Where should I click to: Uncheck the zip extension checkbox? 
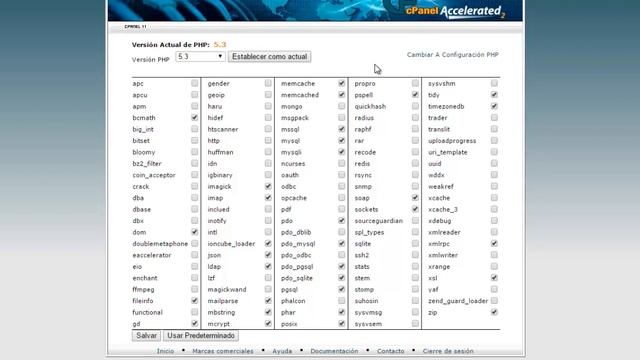point(494,312)
